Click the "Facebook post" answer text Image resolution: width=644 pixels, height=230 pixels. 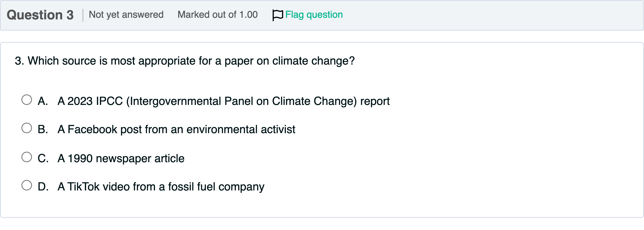[177, 130]
